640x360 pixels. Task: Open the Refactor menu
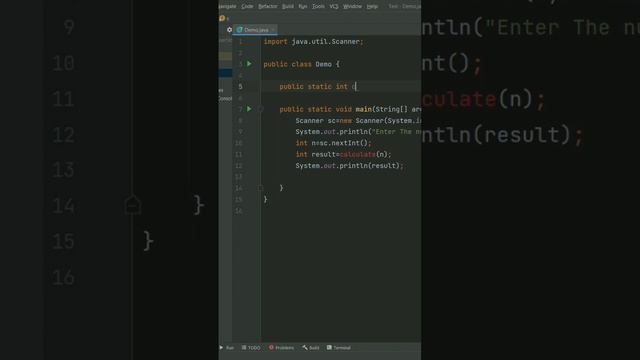pyautogui.click(x=267, y=7)
